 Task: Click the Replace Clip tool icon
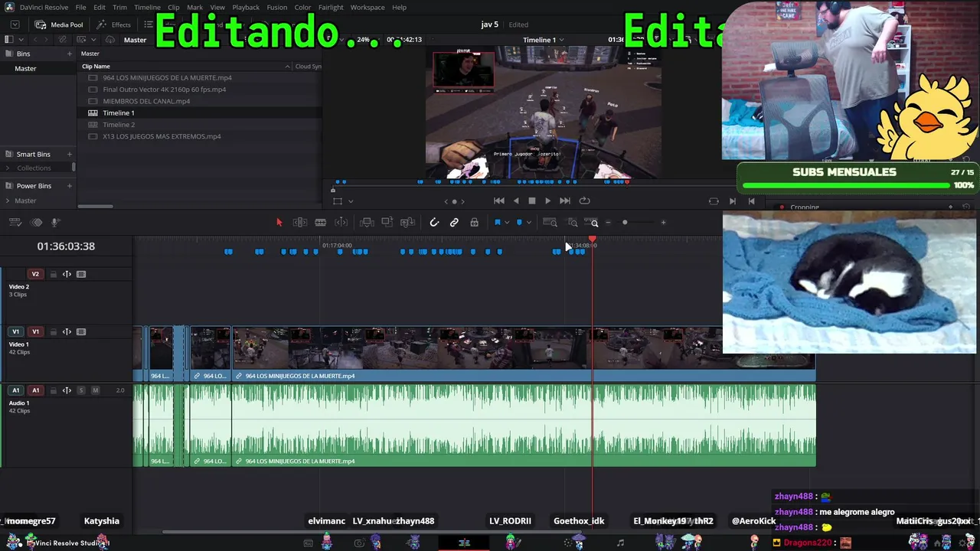tap(407, 223)
